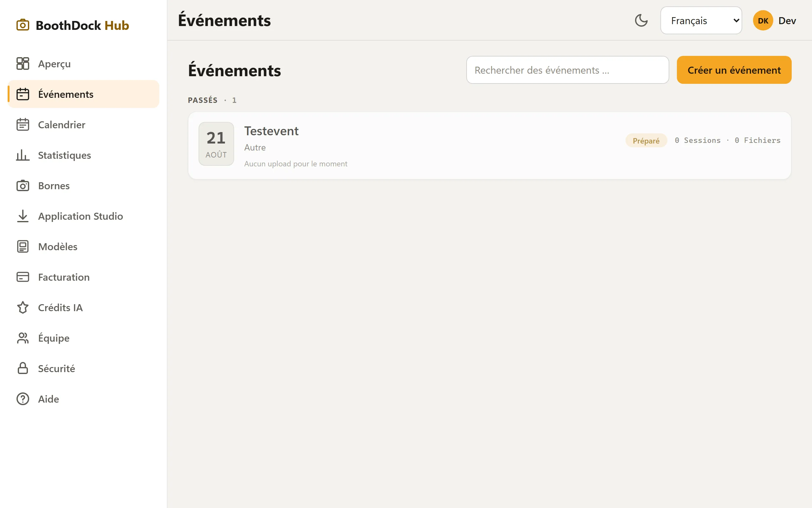Screen dimensions: 812x508
Task: Click the Créer un événement button
Action: tap(734, 70)
